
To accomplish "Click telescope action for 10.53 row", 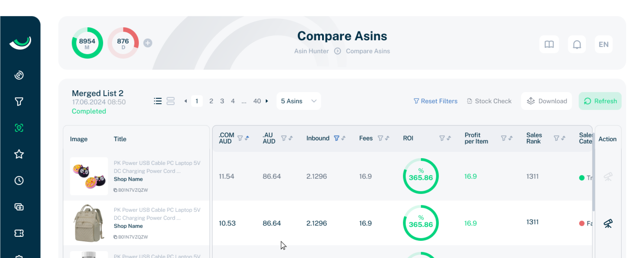I will tap(608, 223).
